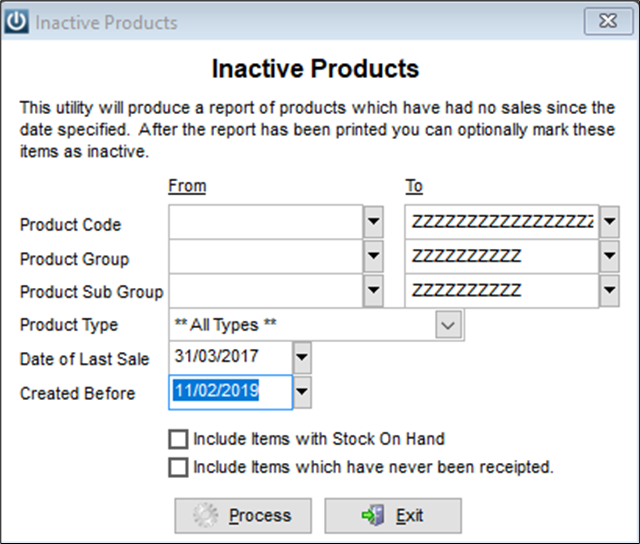Open the Product Code From dropdown arrow
Screen dimensions: 640x544
point(373,222)
